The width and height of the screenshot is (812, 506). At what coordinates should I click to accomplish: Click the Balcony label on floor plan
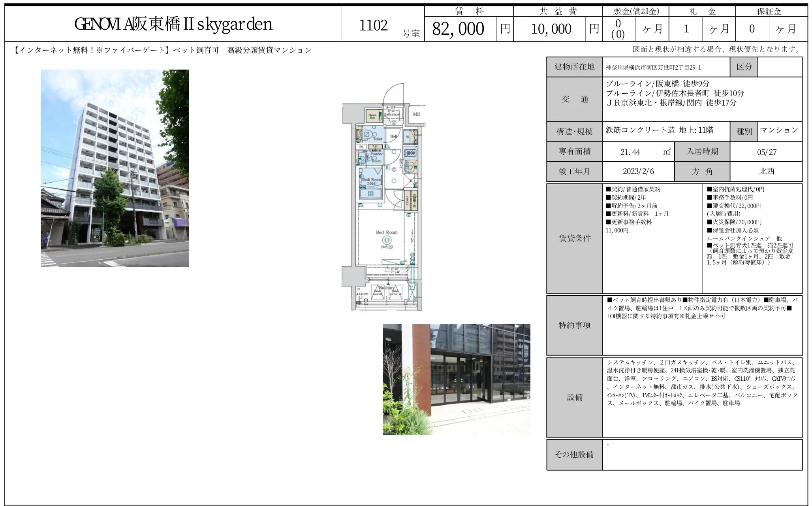[x=387, y=288]
